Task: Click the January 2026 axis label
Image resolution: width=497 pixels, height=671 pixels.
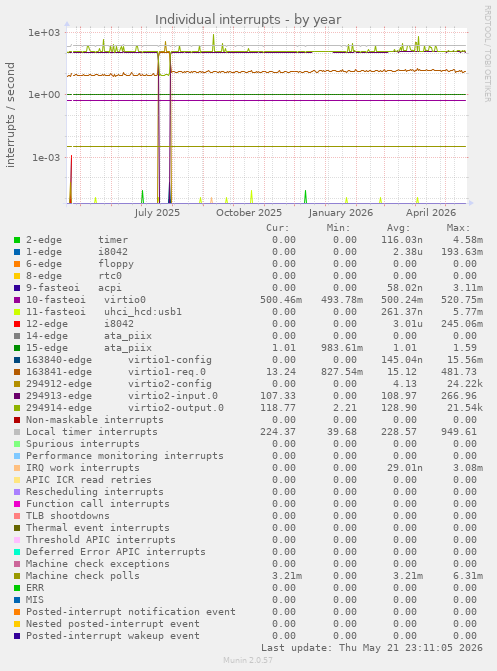Action: (x=341, y=213)
